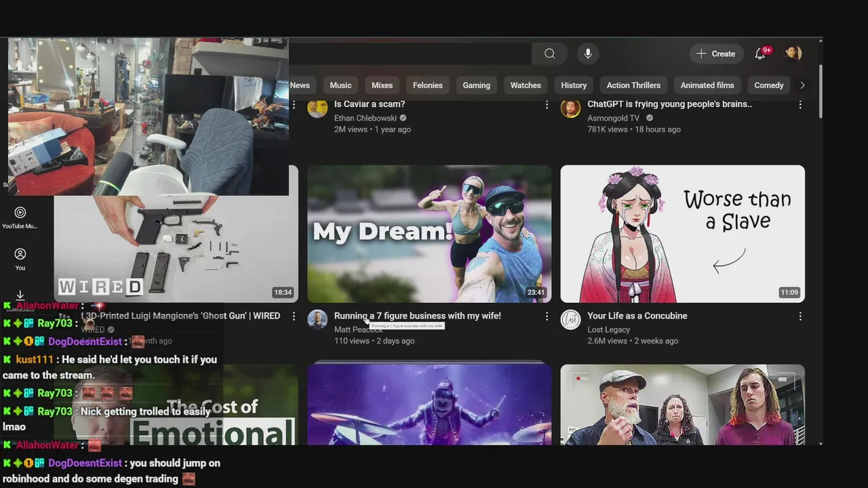Open 'Running a 7 figure business' title

click(418, 316)
